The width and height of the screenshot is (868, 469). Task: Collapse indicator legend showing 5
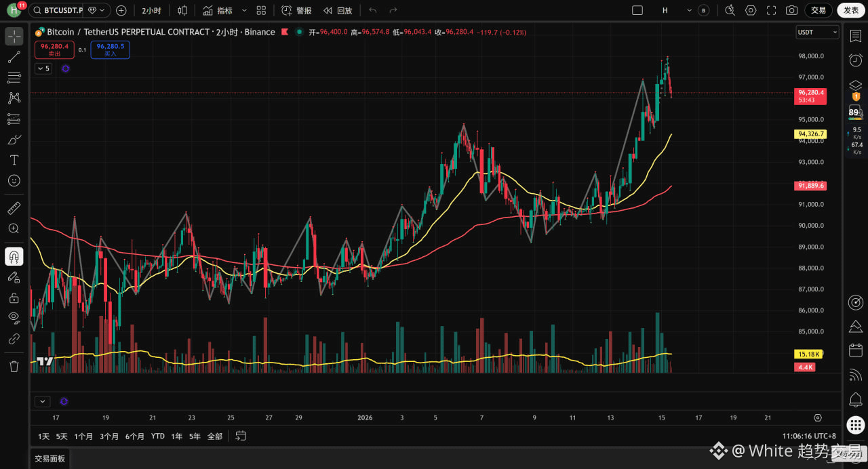[43, 68]
